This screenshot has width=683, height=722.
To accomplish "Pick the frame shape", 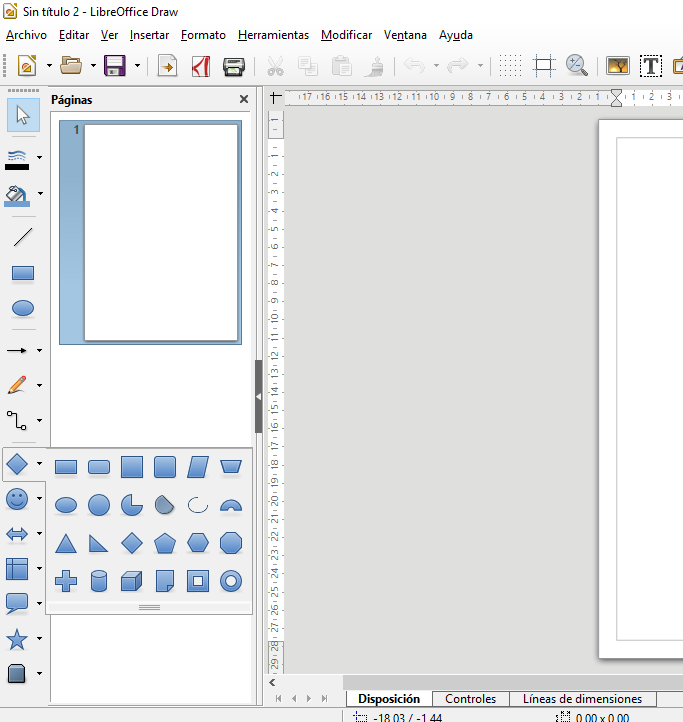I will 198,581.
